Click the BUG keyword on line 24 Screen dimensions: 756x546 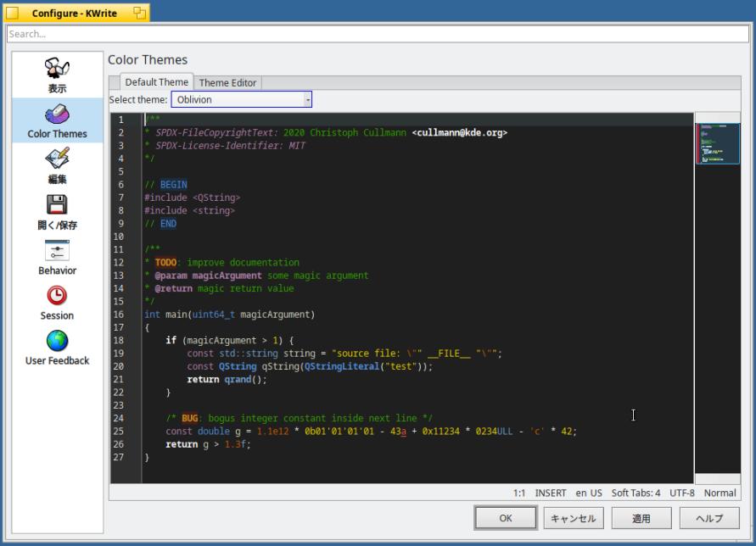(189, 418)
